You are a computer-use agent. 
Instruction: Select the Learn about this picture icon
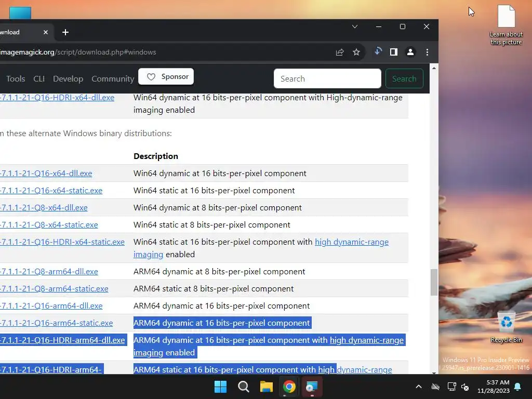click(x=506, y=25)
